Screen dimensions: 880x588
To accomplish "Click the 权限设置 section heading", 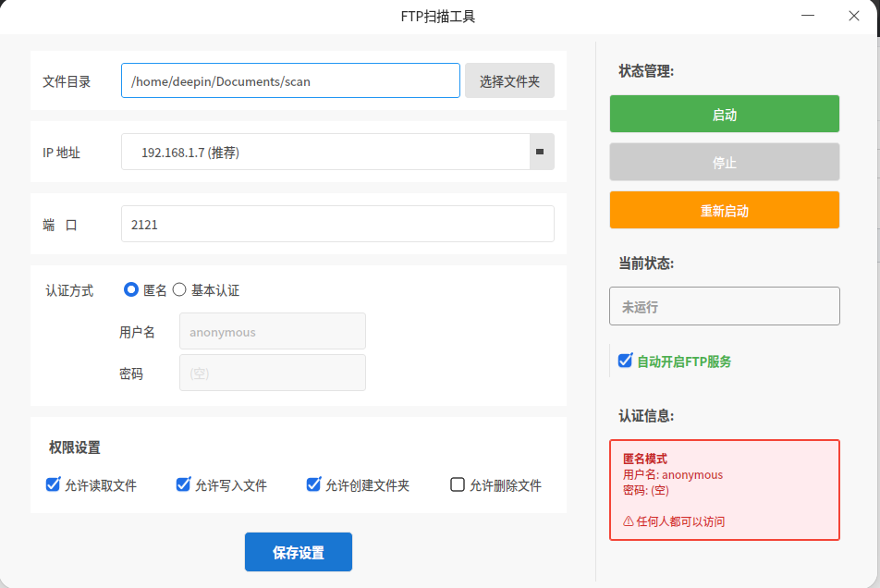I will click(x=74, y=447).
